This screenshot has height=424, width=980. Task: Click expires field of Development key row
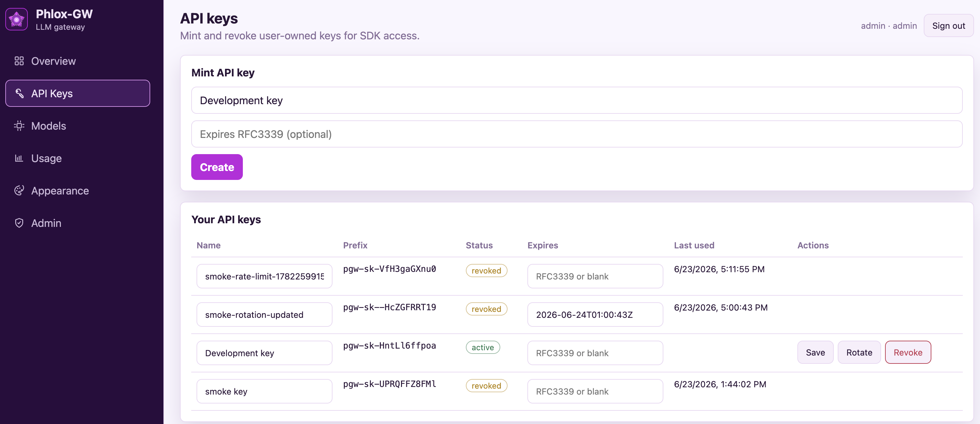[x=595, y=353]
